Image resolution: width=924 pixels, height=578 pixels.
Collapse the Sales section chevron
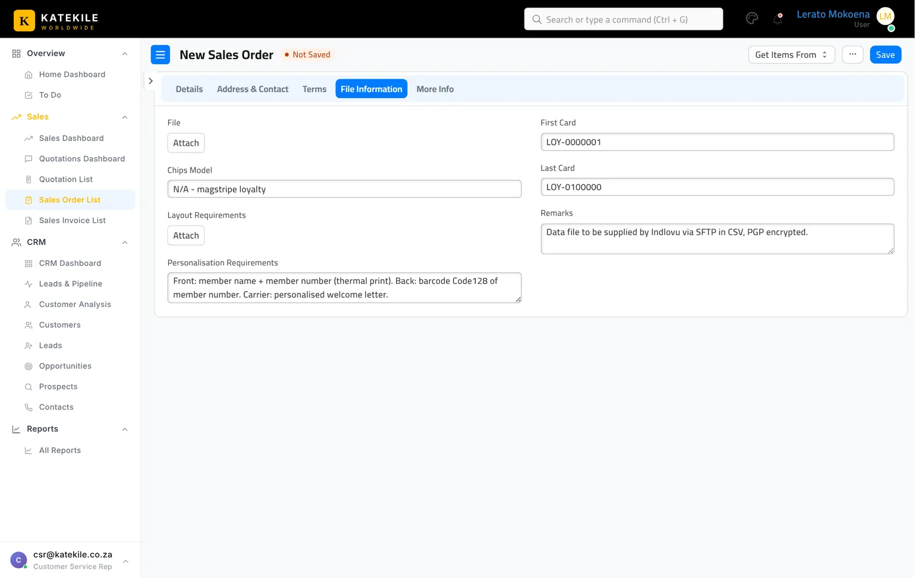(125, 117)
